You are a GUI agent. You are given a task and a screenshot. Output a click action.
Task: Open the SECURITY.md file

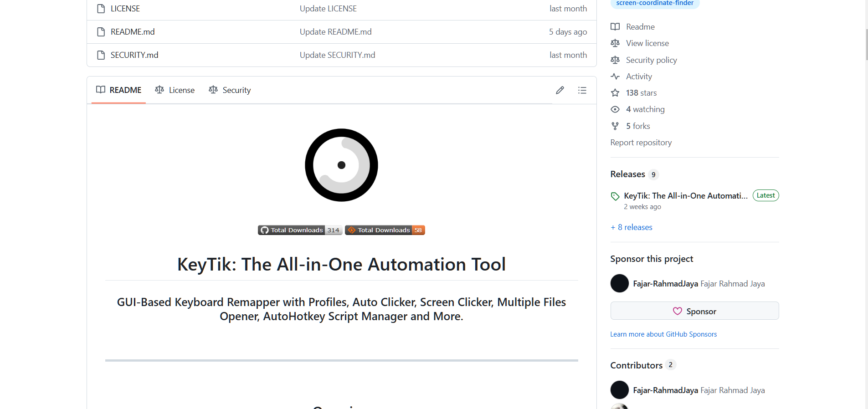134,55
